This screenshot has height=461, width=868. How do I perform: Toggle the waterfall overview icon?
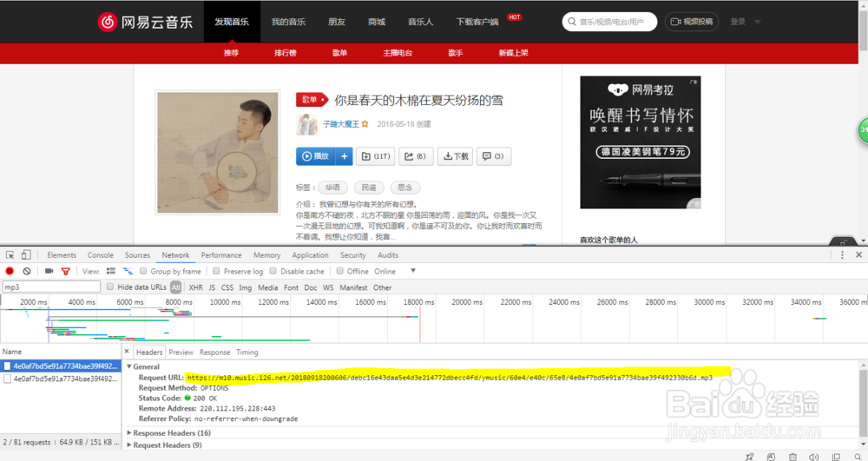128,271
